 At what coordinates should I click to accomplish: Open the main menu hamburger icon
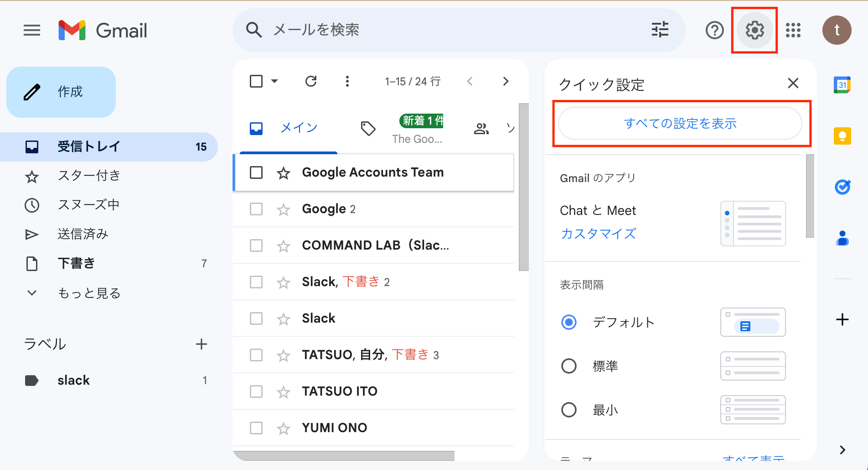[x=32, y=31]
